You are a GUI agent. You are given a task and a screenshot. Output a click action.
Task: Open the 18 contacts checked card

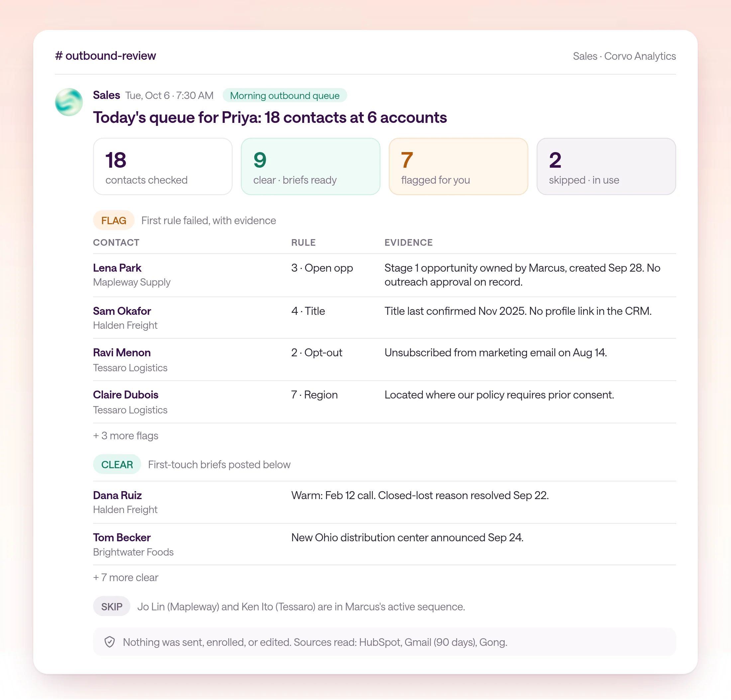pyautogui.click(x=162, y=167)
